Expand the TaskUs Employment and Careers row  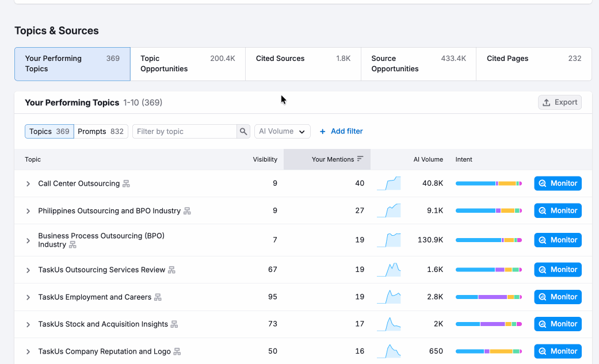tap(28, 297)
